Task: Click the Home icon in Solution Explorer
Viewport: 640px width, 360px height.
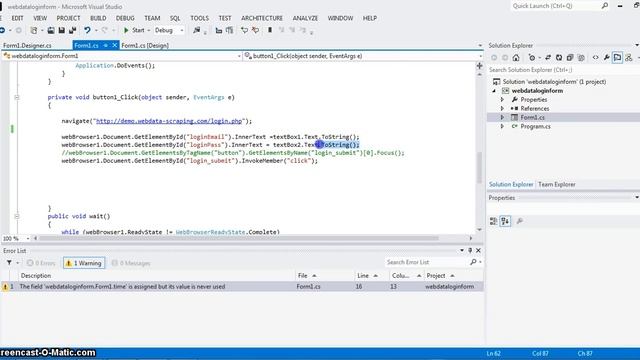Action: coord(516,58)
